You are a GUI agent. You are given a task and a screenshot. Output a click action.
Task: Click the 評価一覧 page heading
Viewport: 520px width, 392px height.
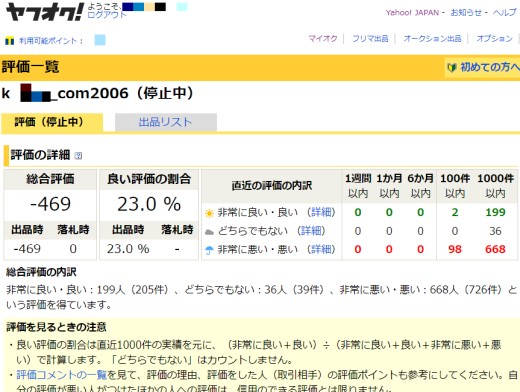30,67
